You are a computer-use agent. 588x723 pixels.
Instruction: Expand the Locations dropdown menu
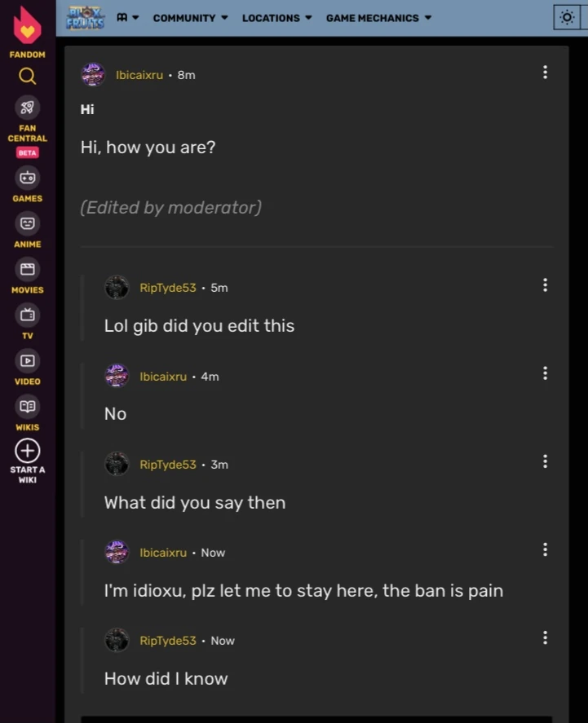click(276, 18)
